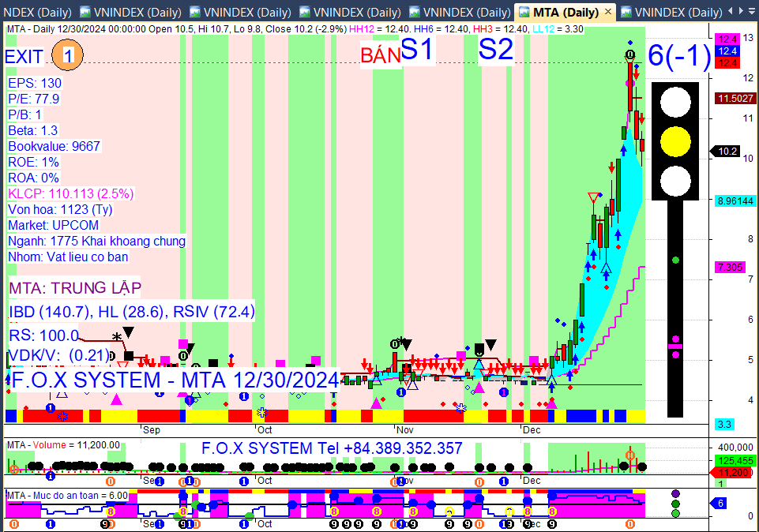Click the black 10.2 last price marker
759x532 pixels.
coord(725,152)
